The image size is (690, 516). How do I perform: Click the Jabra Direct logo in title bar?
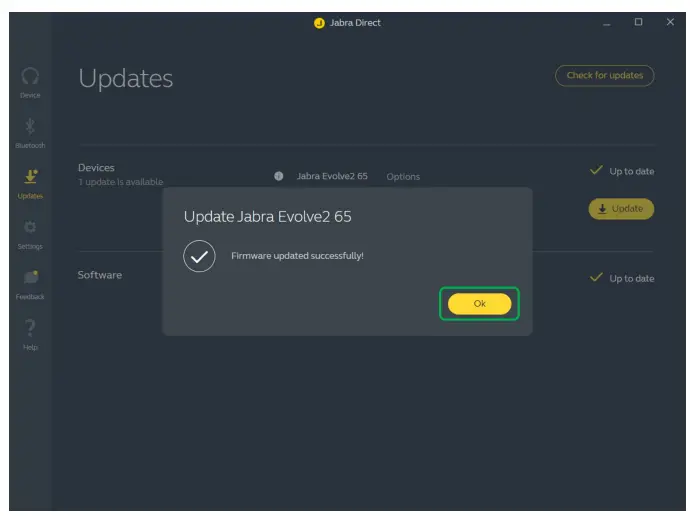(319, 23)
